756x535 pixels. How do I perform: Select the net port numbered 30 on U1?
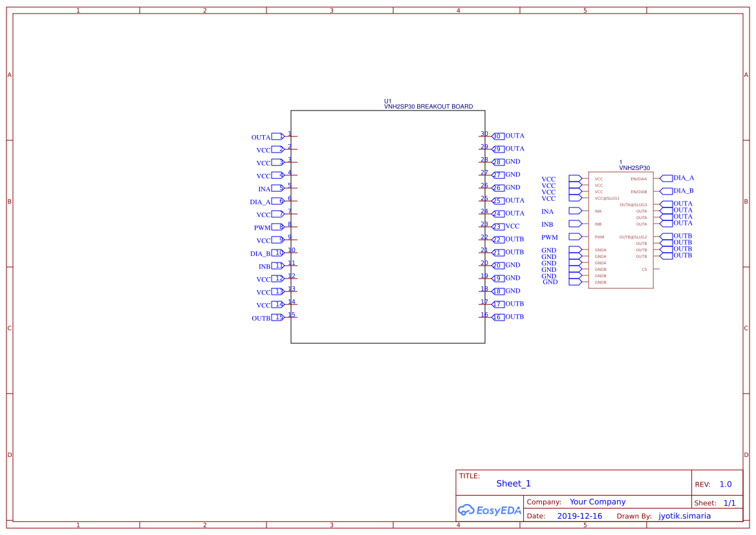(498, 136)
